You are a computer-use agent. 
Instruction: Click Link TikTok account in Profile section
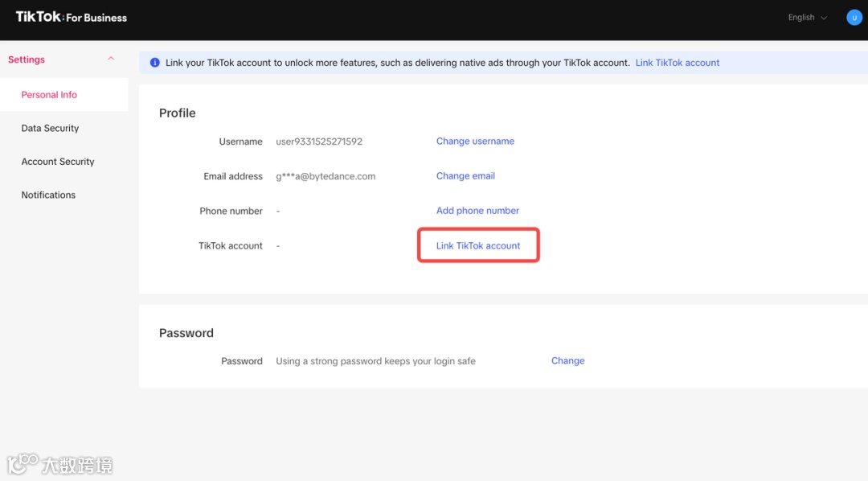point(478,246)
